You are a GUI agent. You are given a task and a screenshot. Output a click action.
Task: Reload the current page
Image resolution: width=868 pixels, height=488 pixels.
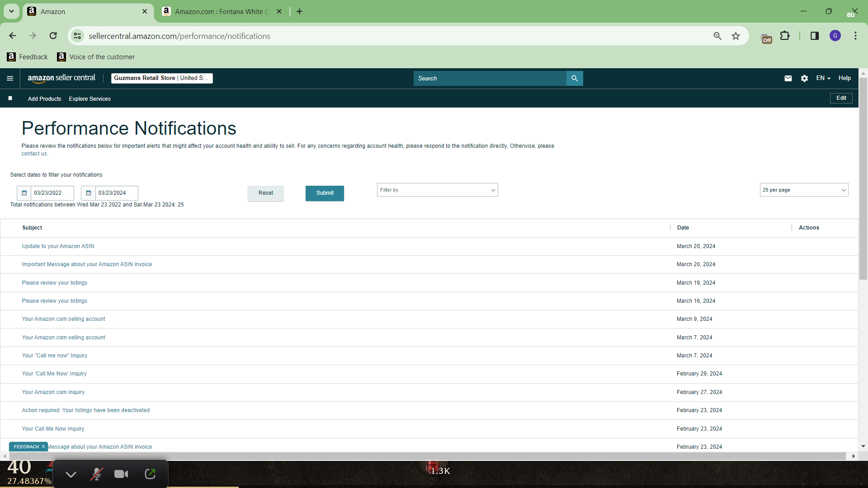tap(53, 36)
